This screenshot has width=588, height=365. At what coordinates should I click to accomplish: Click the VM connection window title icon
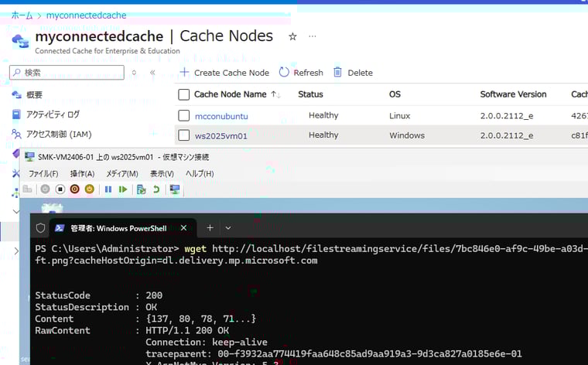[x=29, y=157]
